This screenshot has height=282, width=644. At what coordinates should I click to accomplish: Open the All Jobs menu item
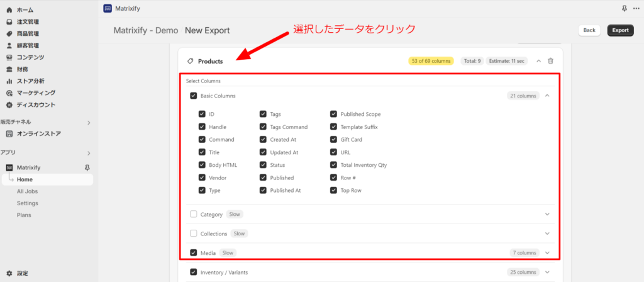click(27, 191)
